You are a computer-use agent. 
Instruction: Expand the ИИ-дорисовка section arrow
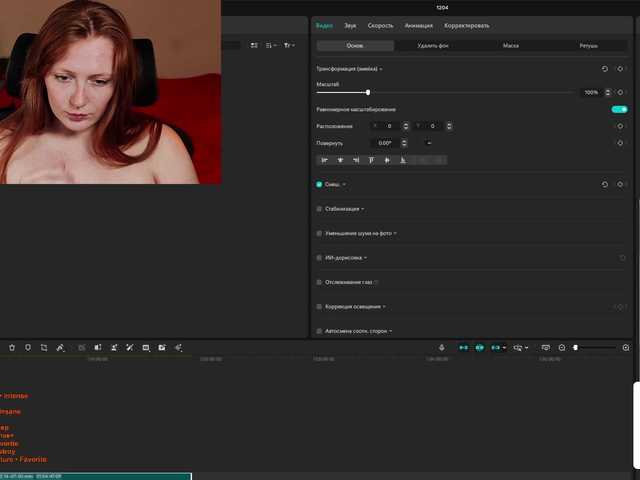click(x=365, y=258)
